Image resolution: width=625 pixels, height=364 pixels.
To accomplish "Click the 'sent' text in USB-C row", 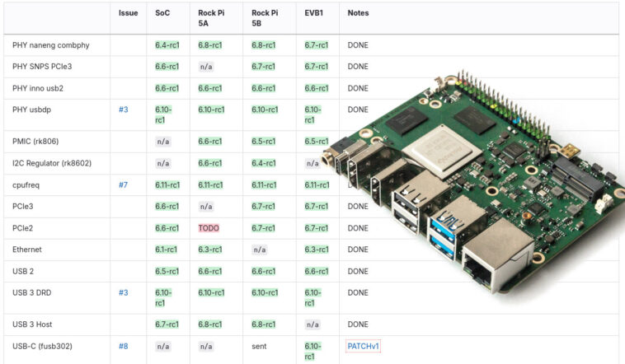I will (260, 347).
